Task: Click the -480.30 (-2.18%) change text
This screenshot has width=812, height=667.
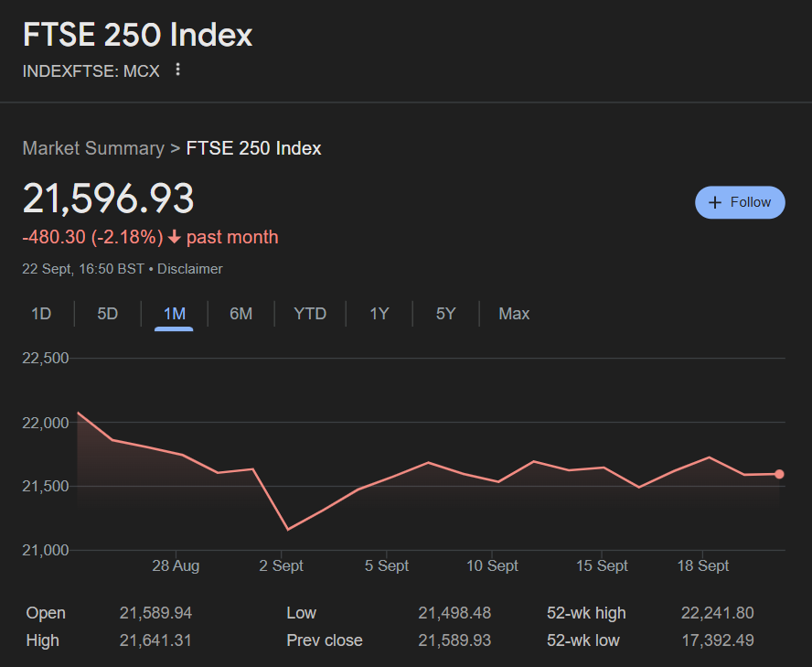Action: tap(92, 237)
